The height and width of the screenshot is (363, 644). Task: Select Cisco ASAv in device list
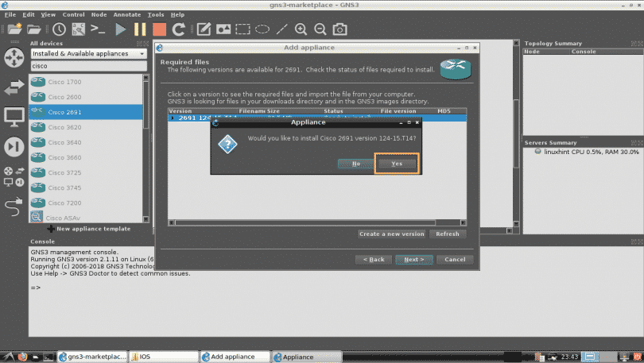[86, 218]
